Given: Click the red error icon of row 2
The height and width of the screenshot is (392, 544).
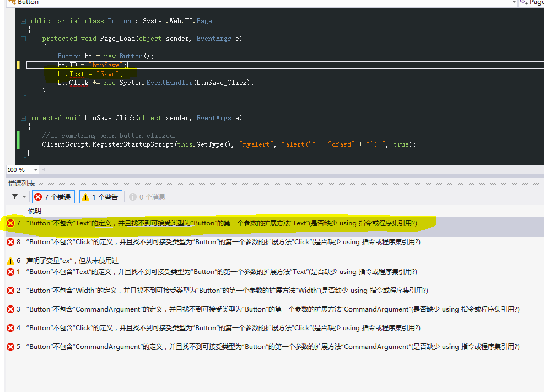Looking at the screenshot, I should [10, 291].
